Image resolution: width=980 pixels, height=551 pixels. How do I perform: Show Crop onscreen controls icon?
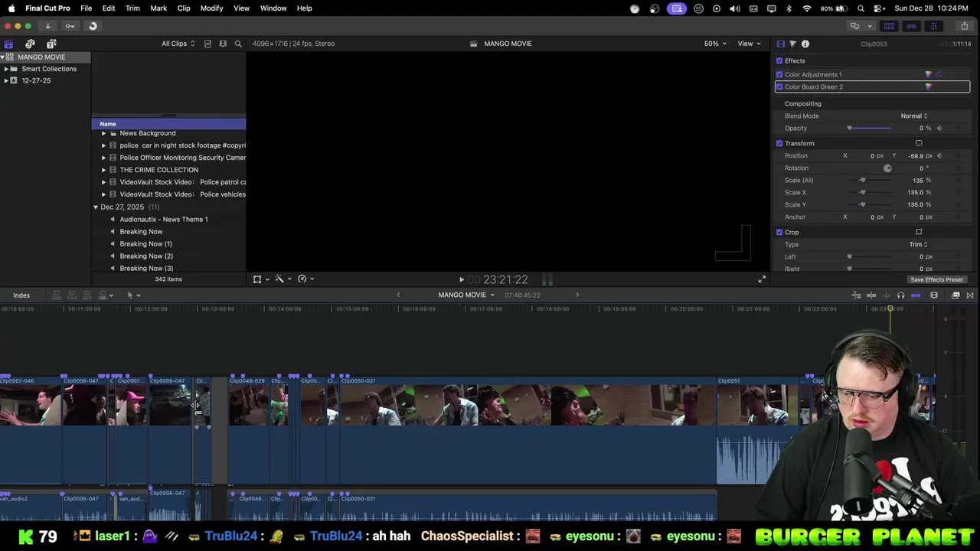pos(919,232)
